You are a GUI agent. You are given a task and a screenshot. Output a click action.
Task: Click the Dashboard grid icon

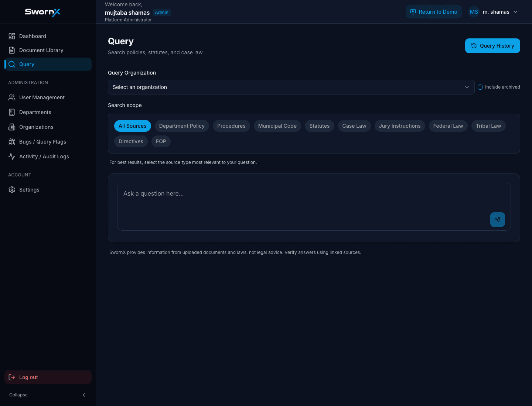tap(12, 36)
